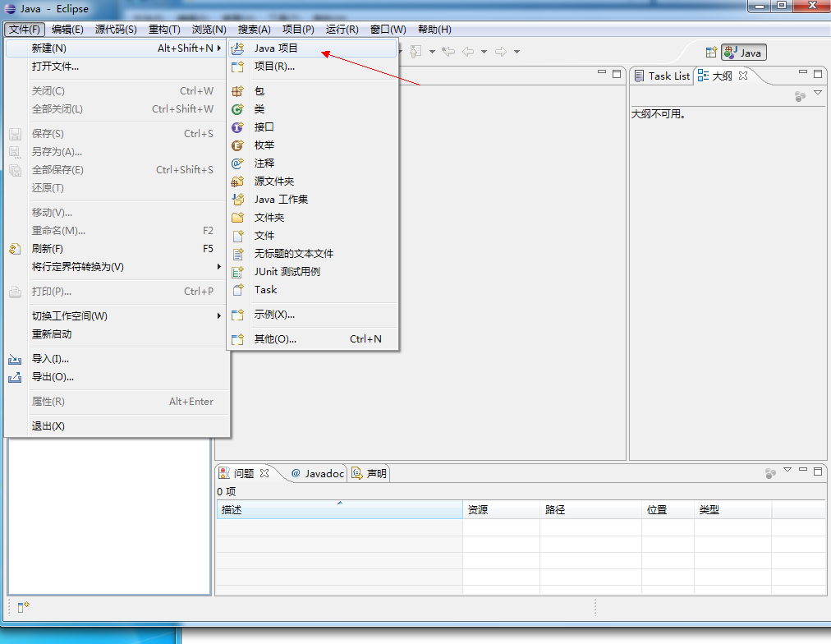Click the 导出(O)... export icon

tap(15, 377)
